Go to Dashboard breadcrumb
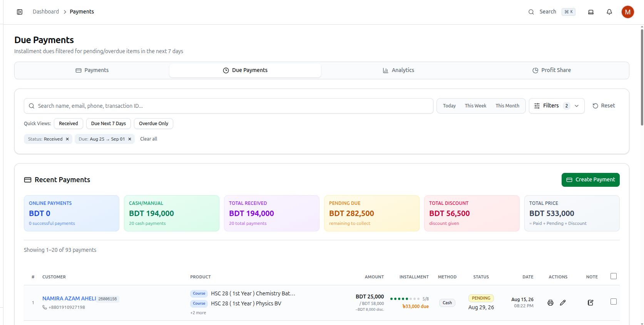 pyautogui.click(x=46, y=12)
